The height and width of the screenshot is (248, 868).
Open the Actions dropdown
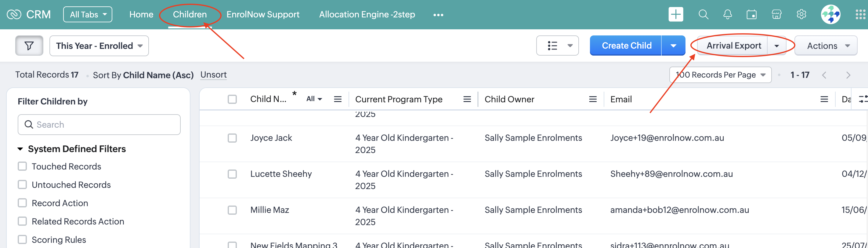826,46
